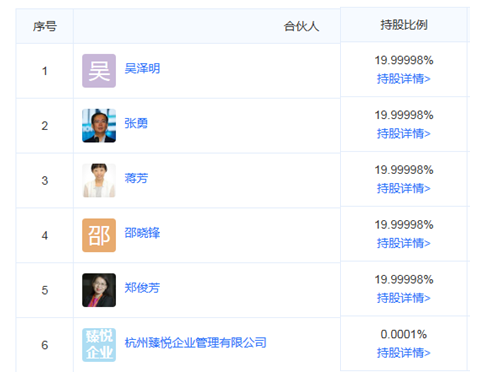The height and width of the screenshot is (377, 478).
Task: Select 19.99998% value in 蒋芳's row
Action: coord(404,170)
